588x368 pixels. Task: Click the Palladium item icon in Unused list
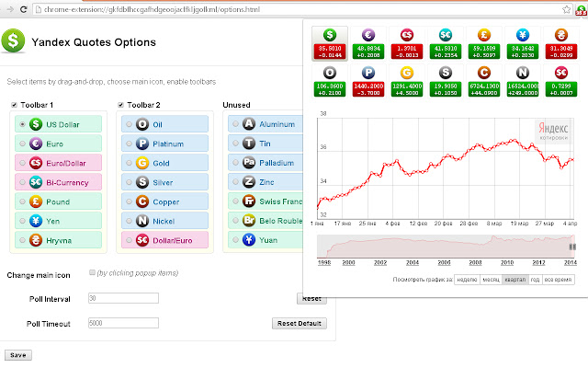249,163
